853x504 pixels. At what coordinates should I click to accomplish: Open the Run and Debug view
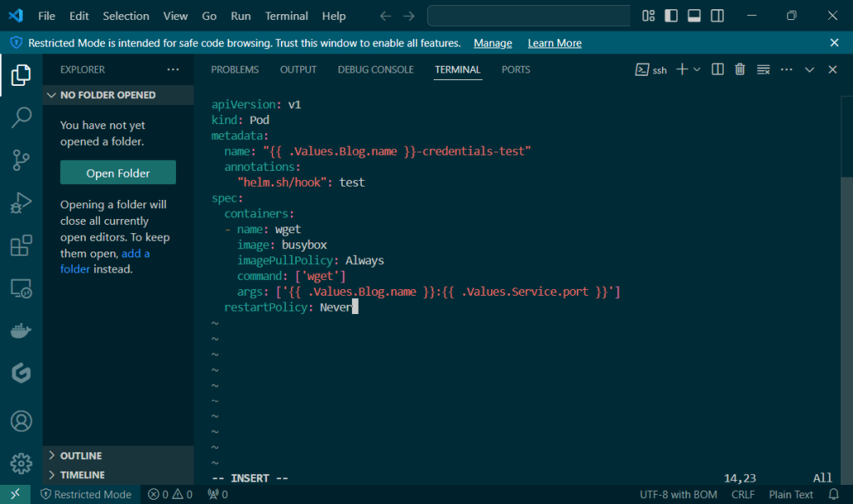click(x=21, y=202)
